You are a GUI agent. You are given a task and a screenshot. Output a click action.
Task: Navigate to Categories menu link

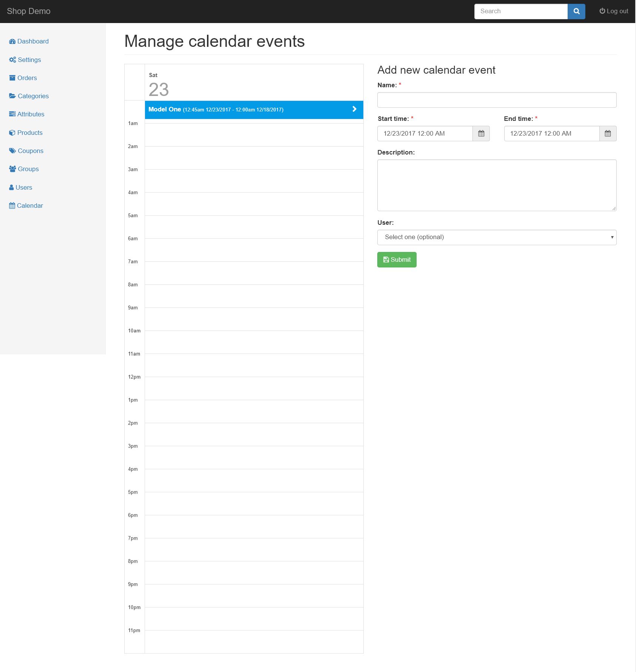click(33, 96)
